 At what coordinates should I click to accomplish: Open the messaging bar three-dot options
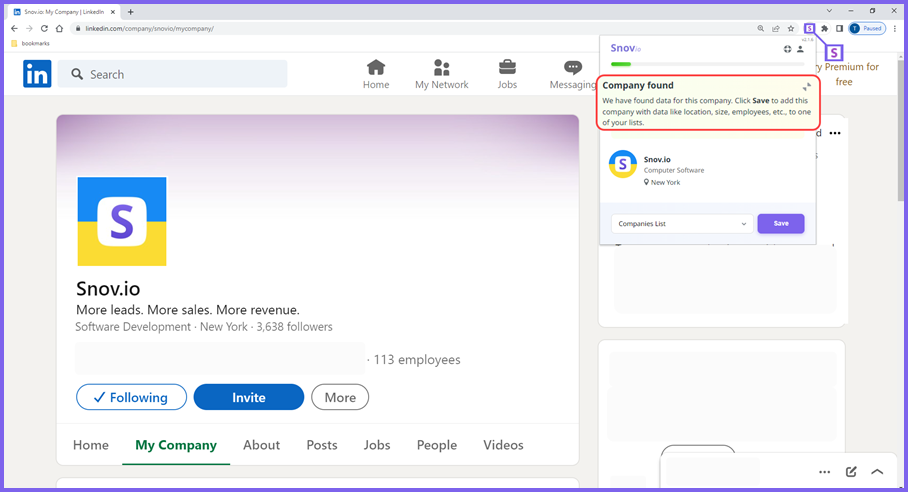pos(825,472)
